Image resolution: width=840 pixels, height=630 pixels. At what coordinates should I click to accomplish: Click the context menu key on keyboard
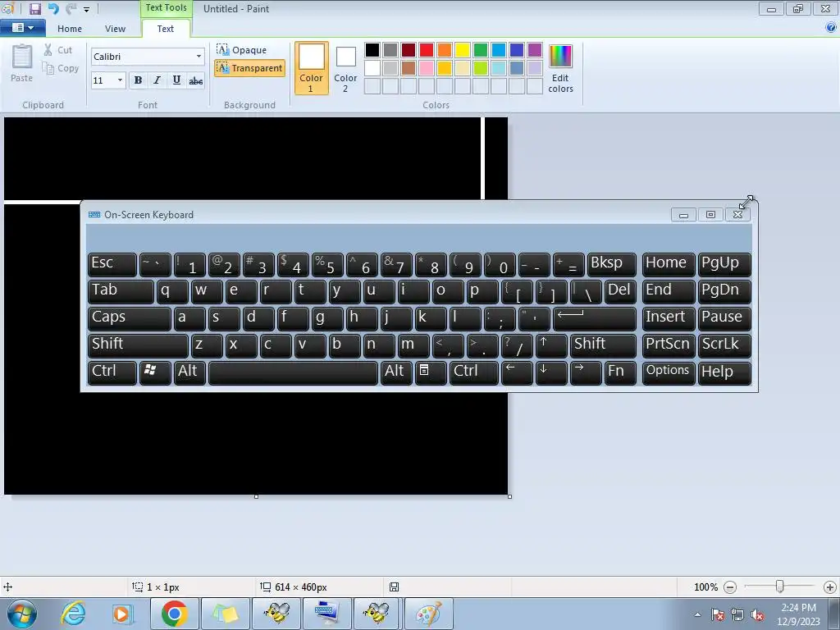pyautogui.click(x=430, y=372)
